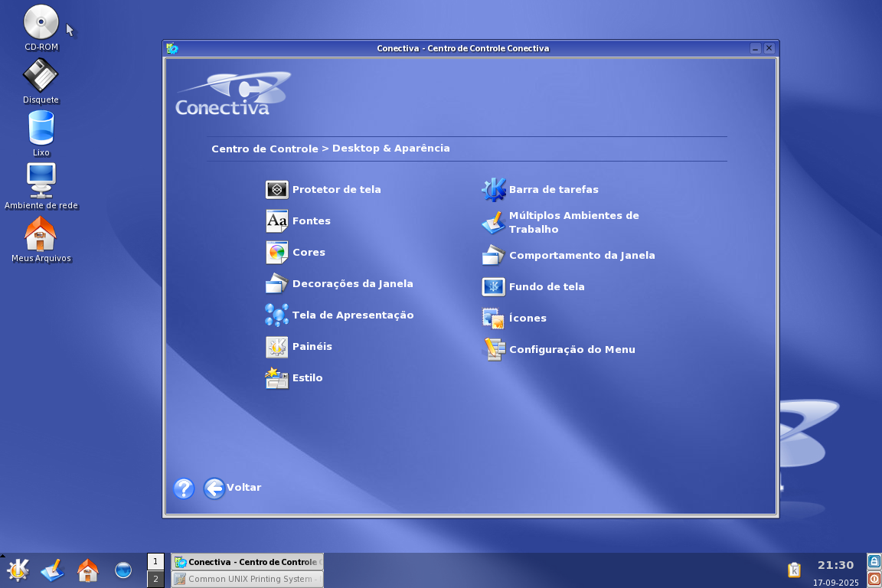Open the Fontes configuration
Screen dimensions: 882x588
(311, 220)
